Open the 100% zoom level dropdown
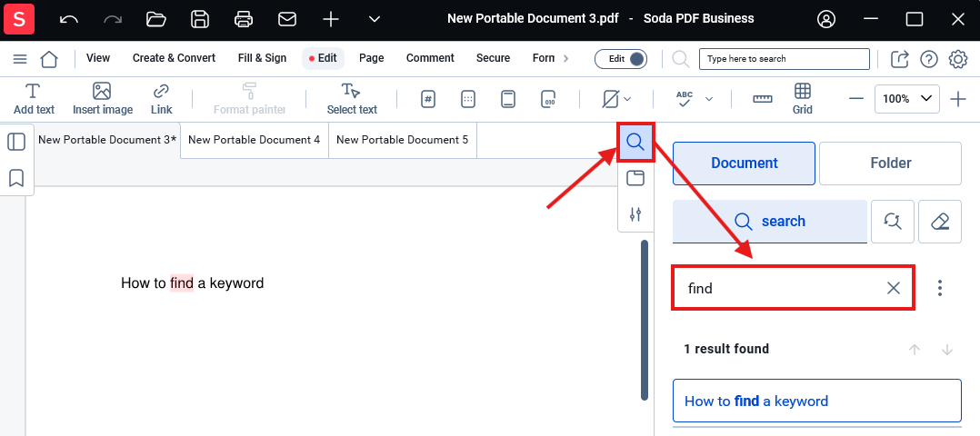Viewport: 980px width, 436px height. point(907,99)
